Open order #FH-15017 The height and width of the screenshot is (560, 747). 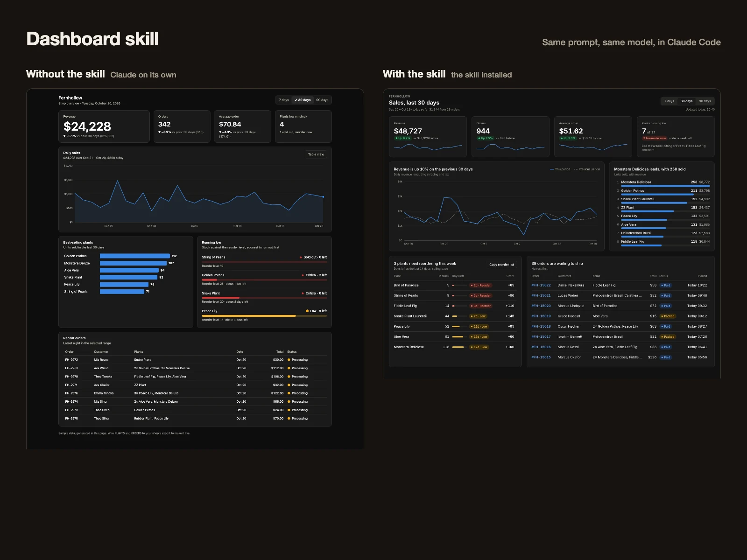541,336
